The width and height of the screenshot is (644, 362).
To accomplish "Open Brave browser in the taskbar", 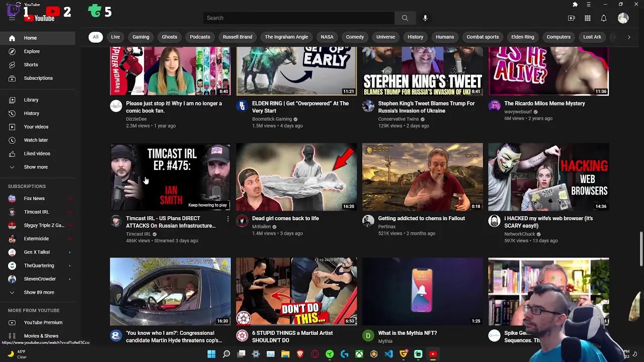I will click(300, 354).
